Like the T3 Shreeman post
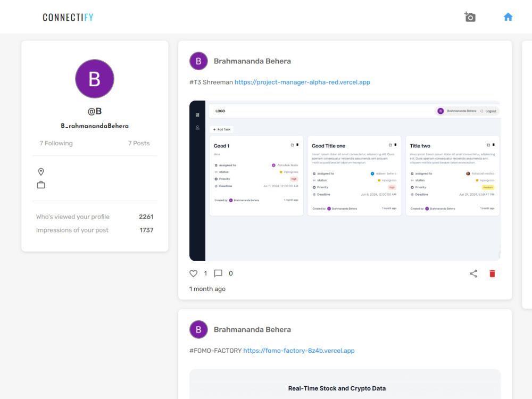 point(194,273)
